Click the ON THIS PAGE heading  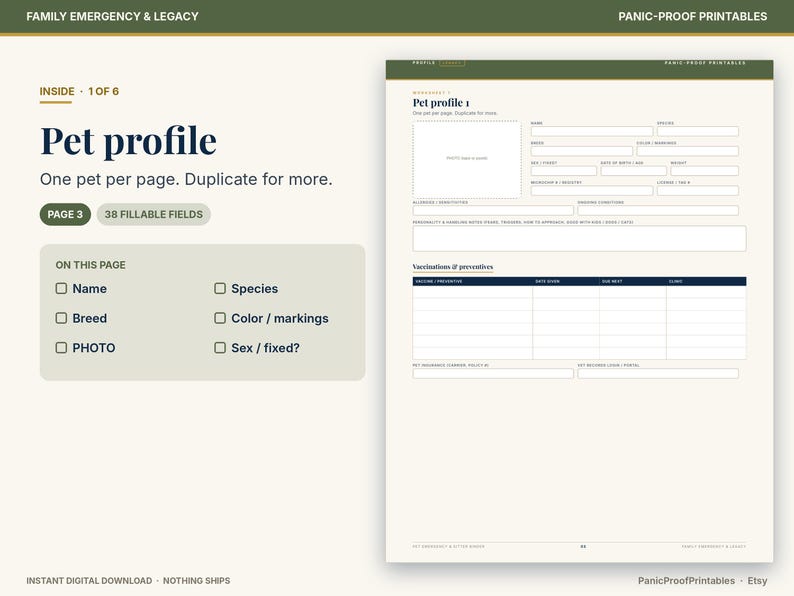(x=91, y=265)
